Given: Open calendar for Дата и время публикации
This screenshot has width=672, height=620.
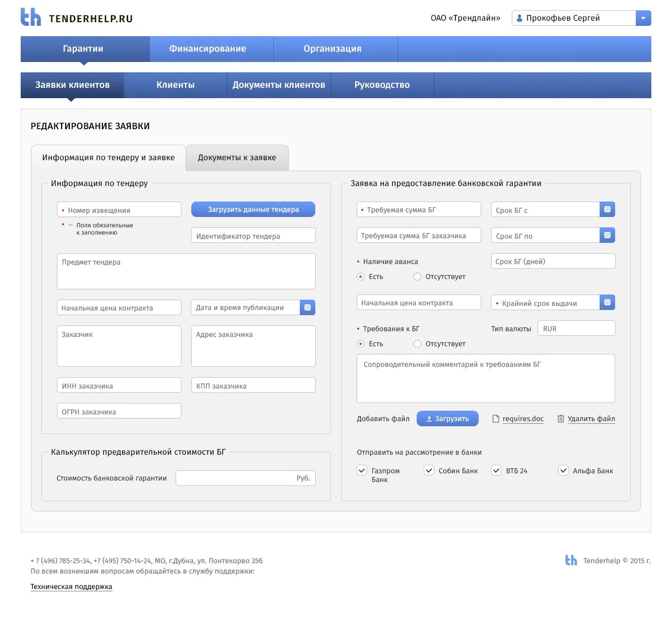Looking at the screenshot, I should (308, 307).
